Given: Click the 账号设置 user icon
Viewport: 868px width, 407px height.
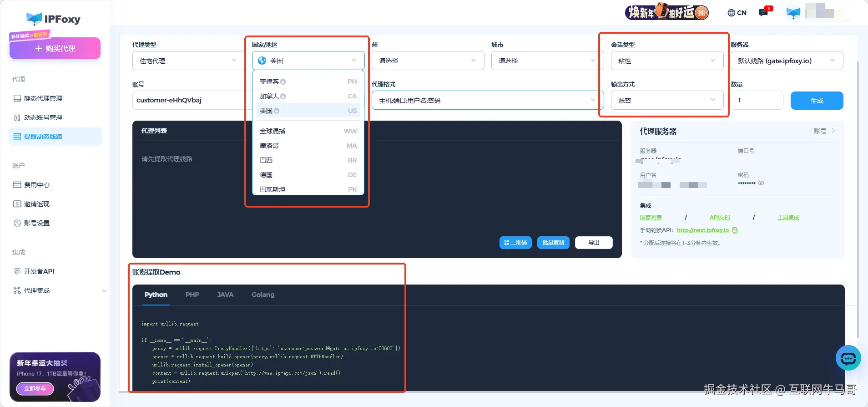Looking at the screenshot, I should (17, 223).
